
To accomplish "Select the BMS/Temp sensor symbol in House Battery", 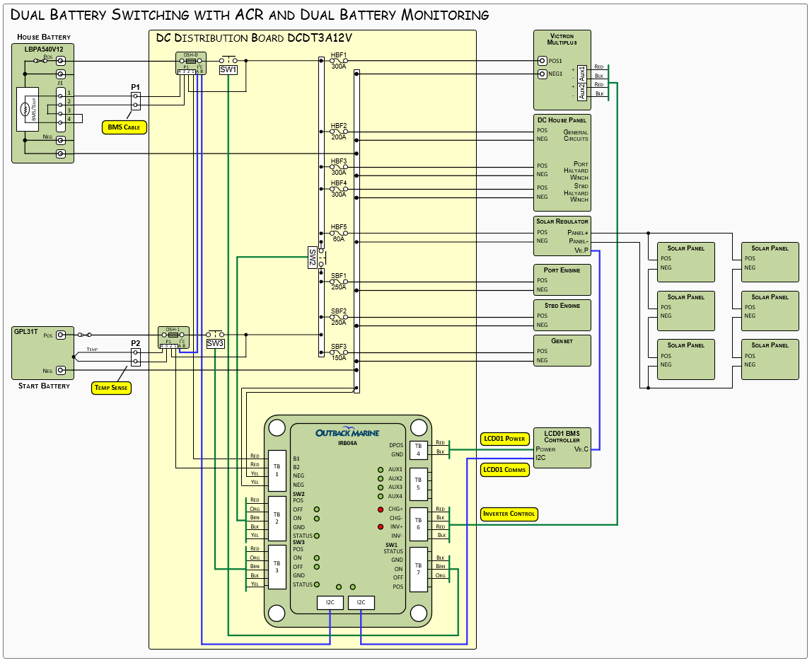I will tap(28, 109).
